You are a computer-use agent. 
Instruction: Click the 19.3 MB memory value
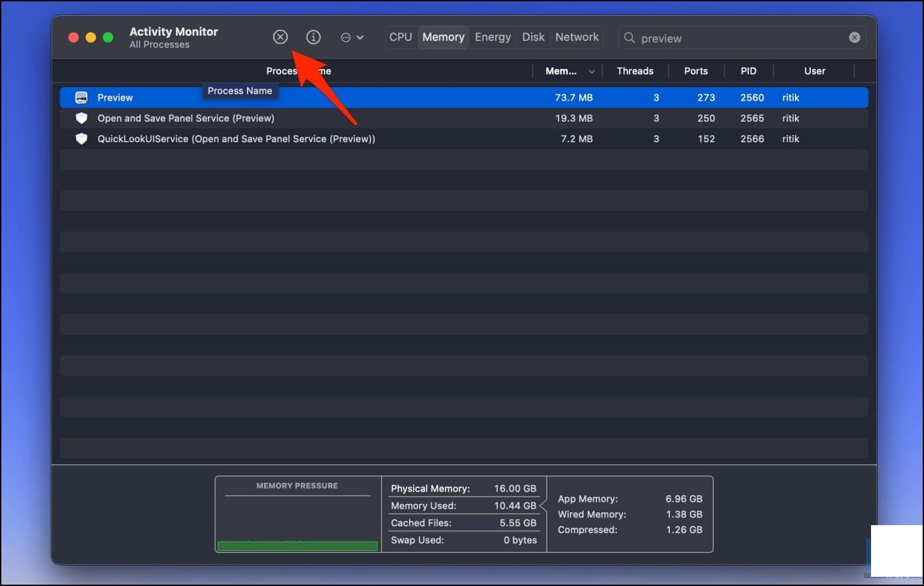tap(573, 118)
